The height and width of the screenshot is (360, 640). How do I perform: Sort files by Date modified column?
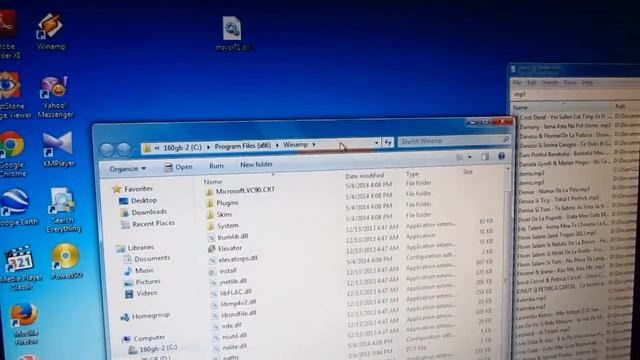364,176
